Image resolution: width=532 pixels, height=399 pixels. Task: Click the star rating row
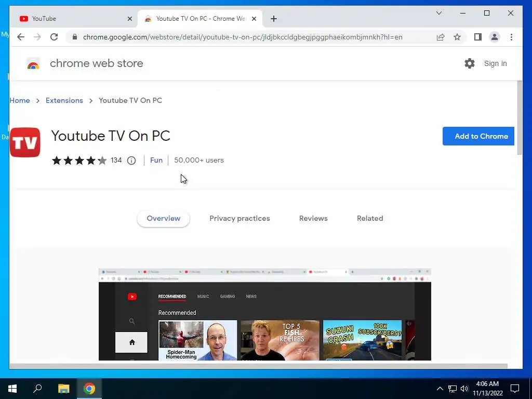(x=79, y=161)
